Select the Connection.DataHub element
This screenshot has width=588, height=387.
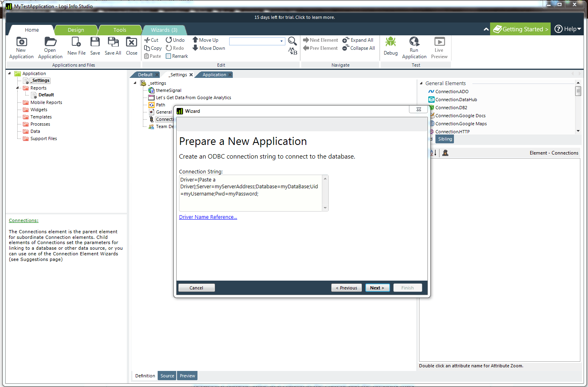click(456, 99)
